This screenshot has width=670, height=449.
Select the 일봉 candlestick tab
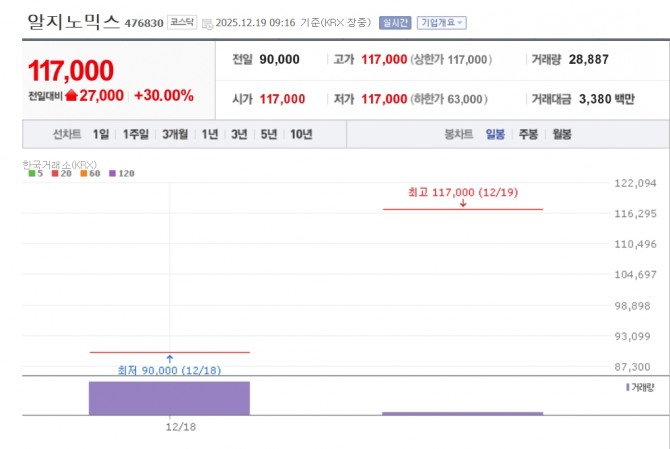pos(495,134)
